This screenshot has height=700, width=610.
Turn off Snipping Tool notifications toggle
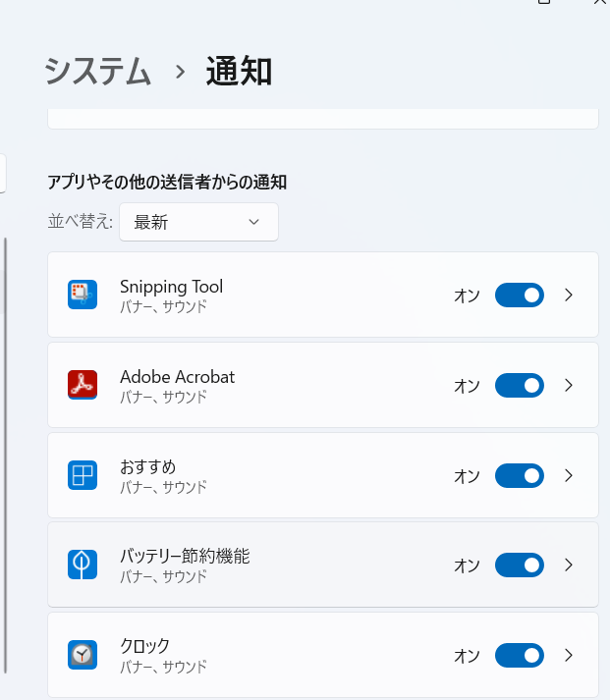pyautogui.click(x=519, y=295)
